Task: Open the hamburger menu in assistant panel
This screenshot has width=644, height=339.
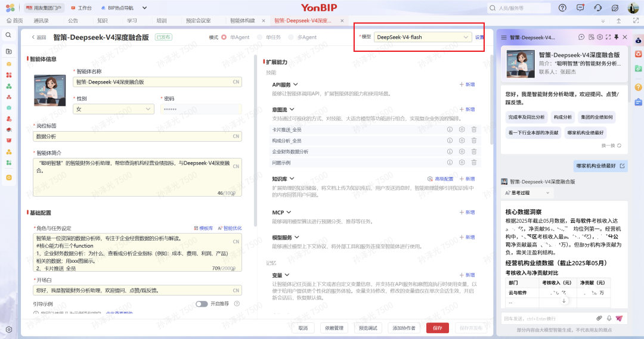Action: pos(503,38)
